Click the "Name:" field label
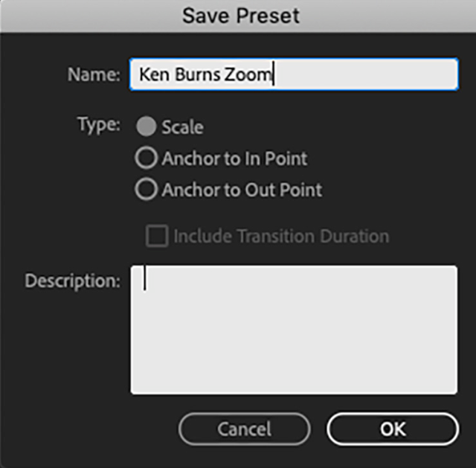This screenshot has width=476, height=468. 94,74
